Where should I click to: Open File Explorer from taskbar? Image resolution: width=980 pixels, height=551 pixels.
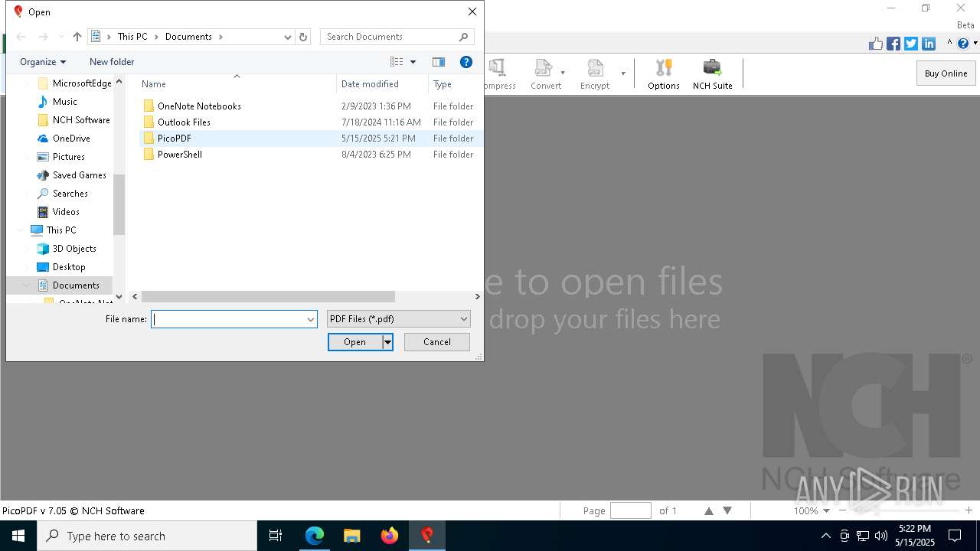(352, 536)
